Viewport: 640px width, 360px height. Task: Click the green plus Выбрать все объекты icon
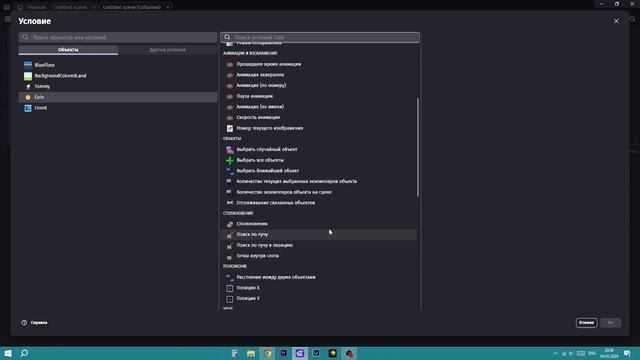(230, 160)
